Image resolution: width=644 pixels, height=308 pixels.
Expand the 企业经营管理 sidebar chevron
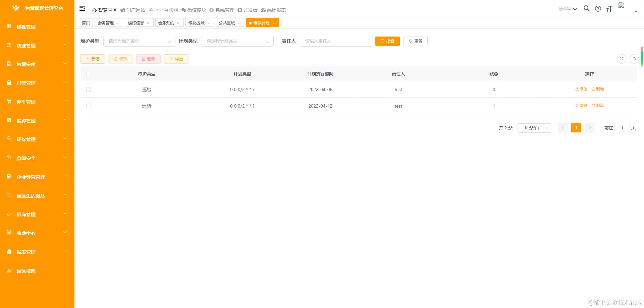pos(65,176)
